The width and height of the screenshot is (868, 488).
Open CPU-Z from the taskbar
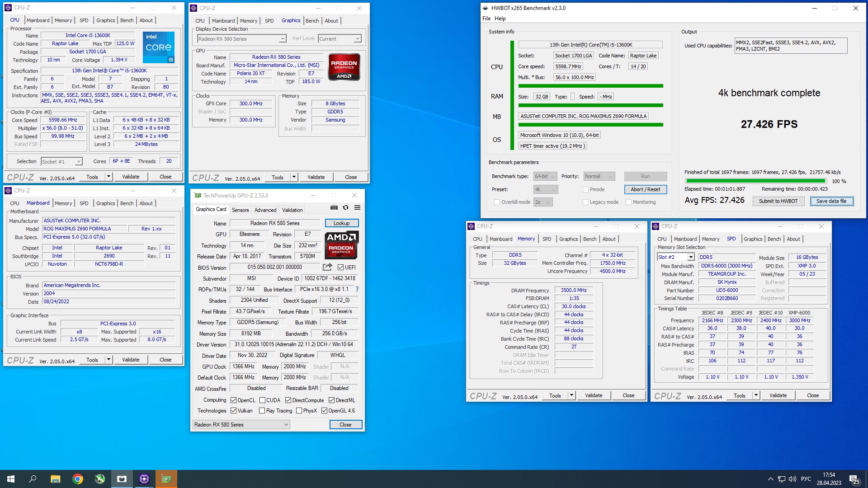tap(144, 479)
